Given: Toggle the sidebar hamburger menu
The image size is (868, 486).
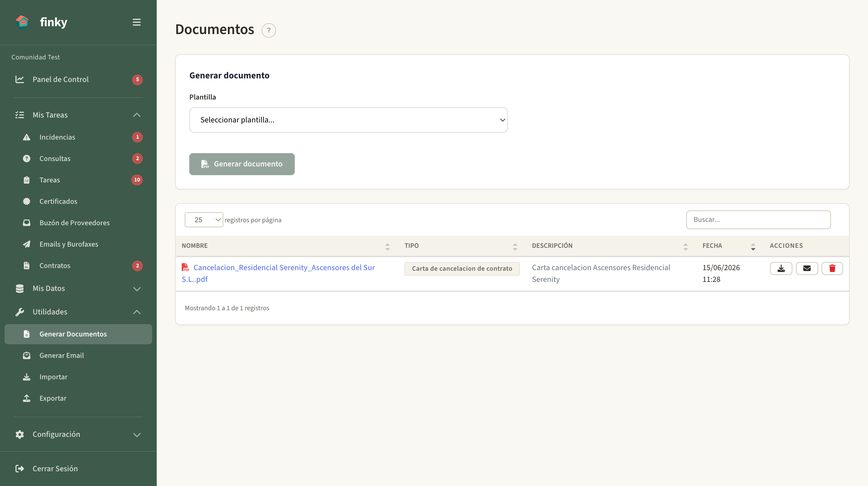Looking at the screenshot, I should (137, 22).
